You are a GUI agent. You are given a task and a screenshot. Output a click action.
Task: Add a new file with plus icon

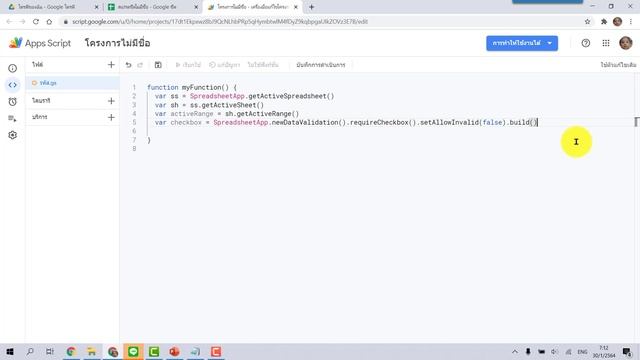click(111, 64)
